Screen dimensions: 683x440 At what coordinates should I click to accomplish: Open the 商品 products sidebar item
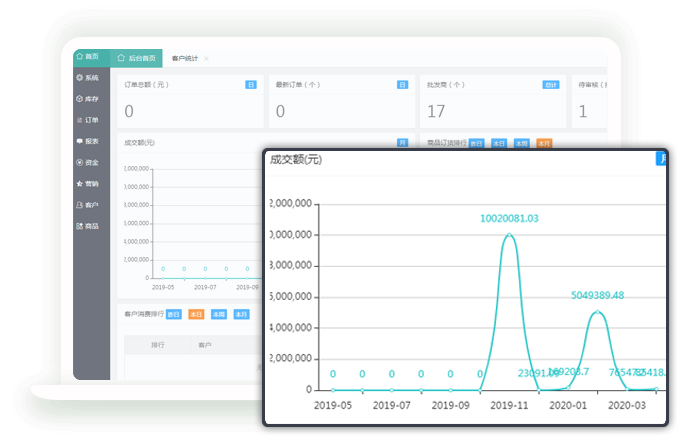point(88,227)
